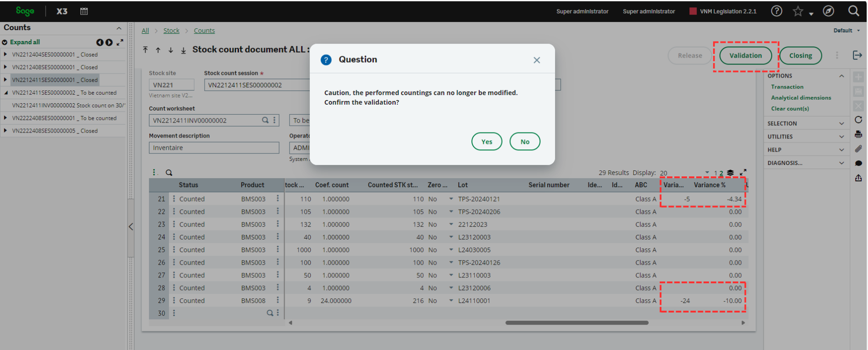Click Expand all in the Counts panel
The width and height of the screenshot is (868, 350).
(25, 42)
